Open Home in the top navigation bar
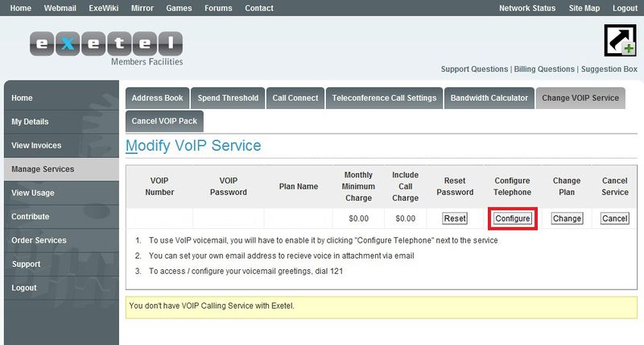This screenshot has width=644, height=345. [x=21, y=8]
